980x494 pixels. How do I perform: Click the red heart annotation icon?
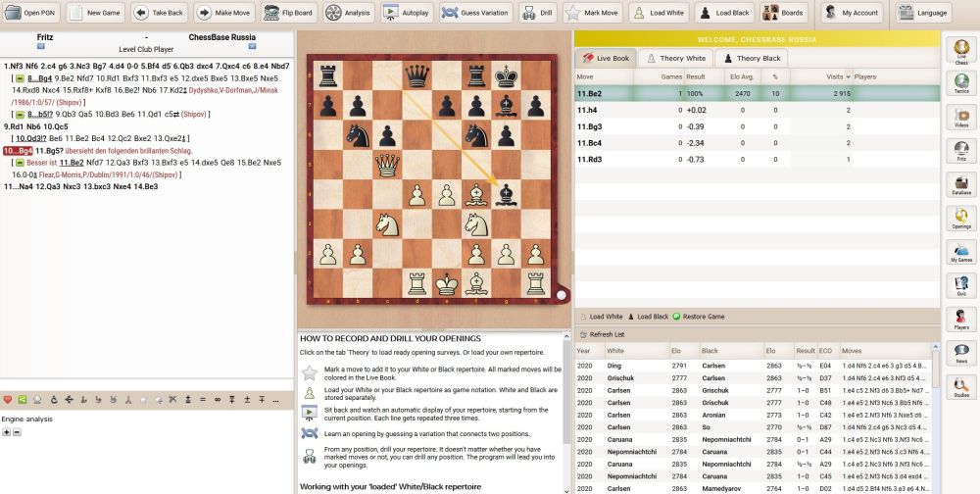pos(8,400)
